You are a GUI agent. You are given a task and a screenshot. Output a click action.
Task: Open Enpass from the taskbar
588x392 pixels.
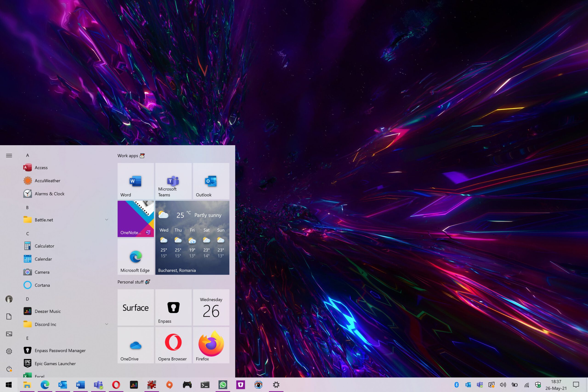240,385
